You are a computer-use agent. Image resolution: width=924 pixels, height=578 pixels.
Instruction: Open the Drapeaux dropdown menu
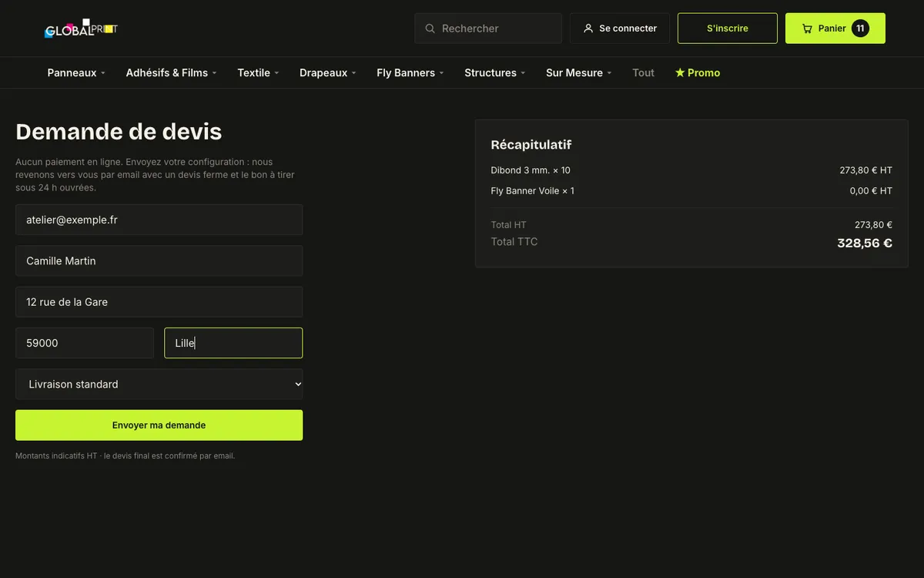coord(327,72)
